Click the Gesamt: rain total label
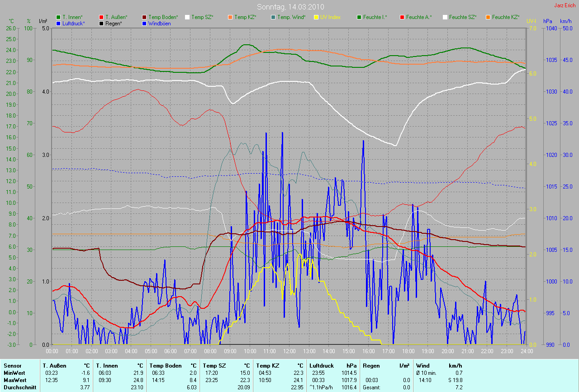The width and height of the screenshot is (579, 392). [x=372, y=387]
